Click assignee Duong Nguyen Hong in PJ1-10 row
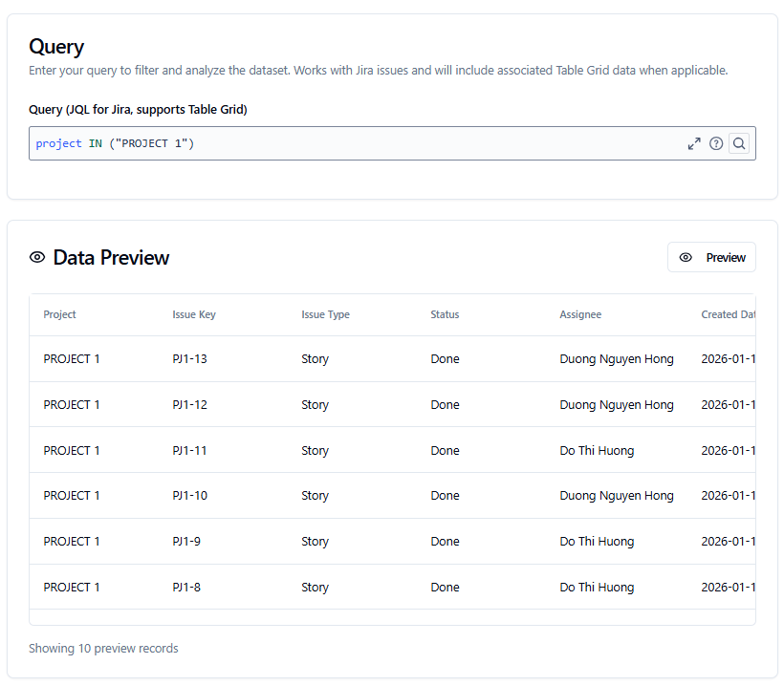This screenshot has height=686, width=784. tap(617, 496)
